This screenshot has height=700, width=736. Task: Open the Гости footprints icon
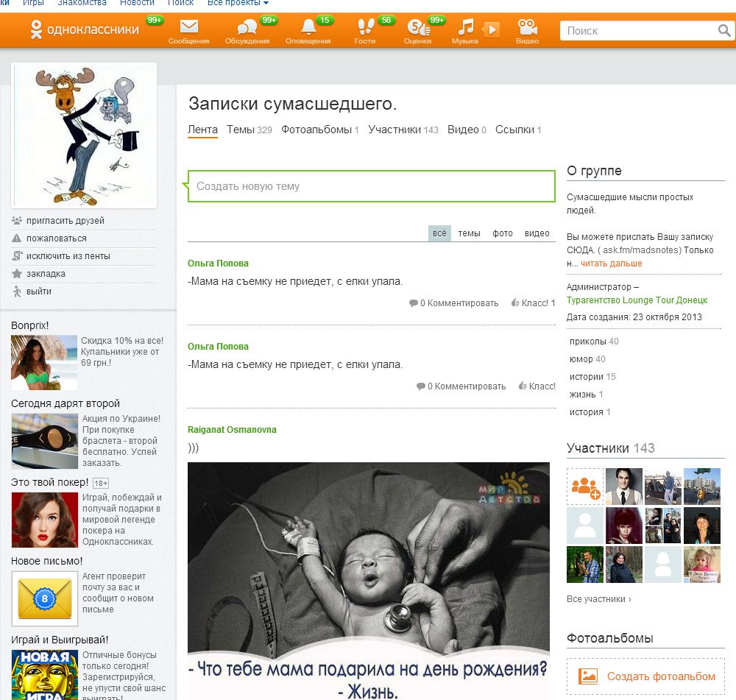(x=365, y=26)
